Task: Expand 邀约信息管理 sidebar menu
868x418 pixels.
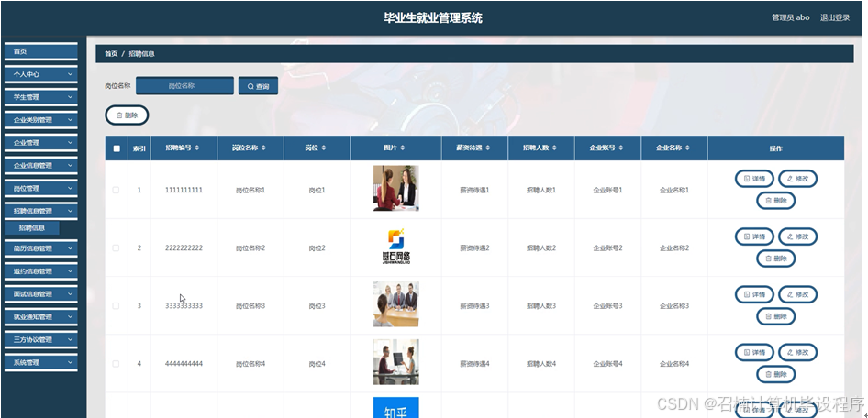Action: (x=41, y=271)
